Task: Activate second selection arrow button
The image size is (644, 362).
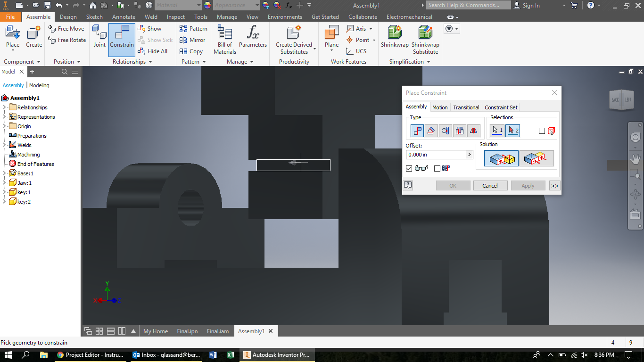Action: [x=512, y=131]
